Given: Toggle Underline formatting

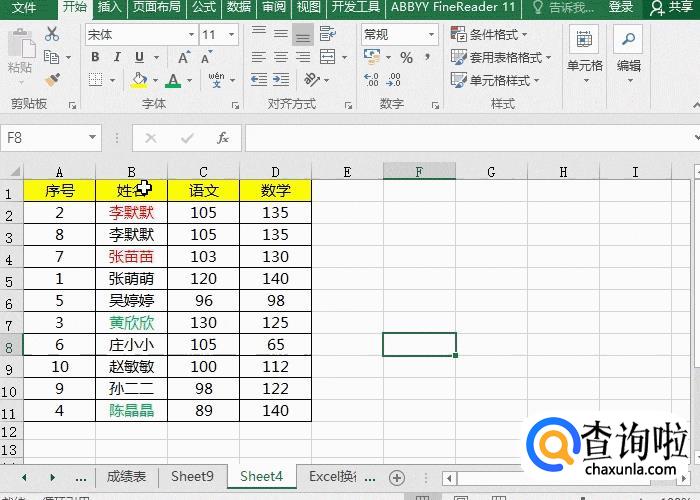Looking at the screenshot, I should [x=139, y=57].
